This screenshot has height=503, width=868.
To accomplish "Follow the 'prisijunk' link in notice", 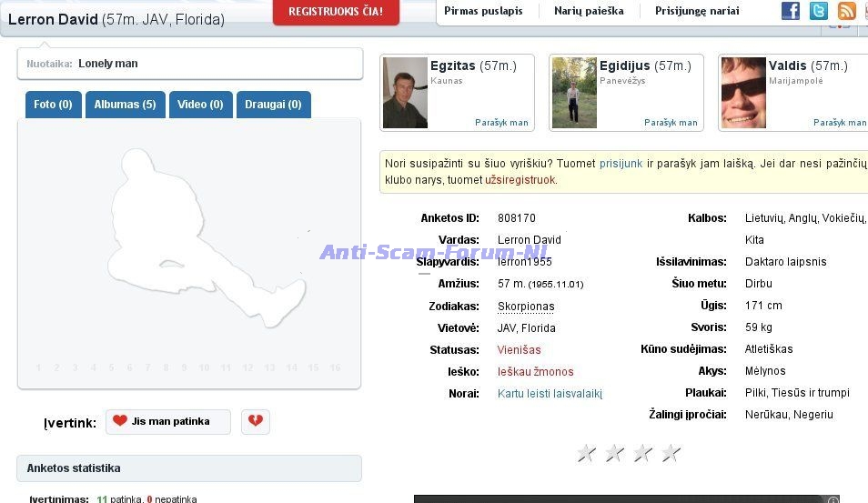I will pos(621,164).
